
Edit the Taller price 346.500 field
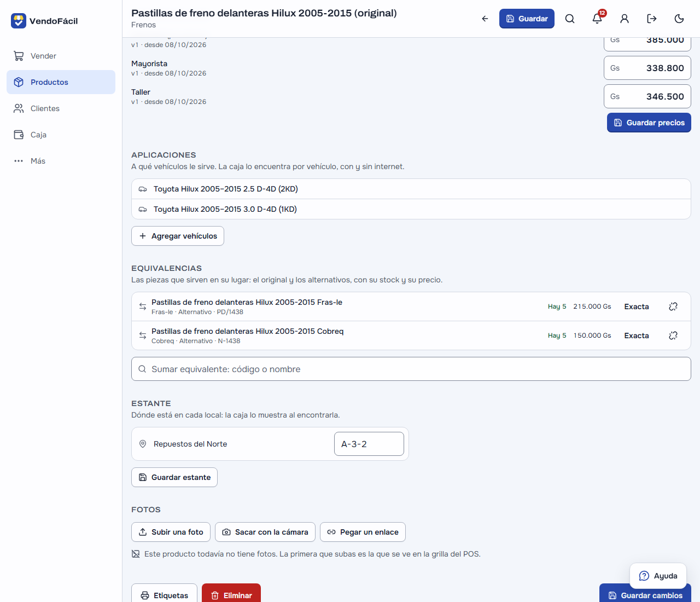(647, 96)
